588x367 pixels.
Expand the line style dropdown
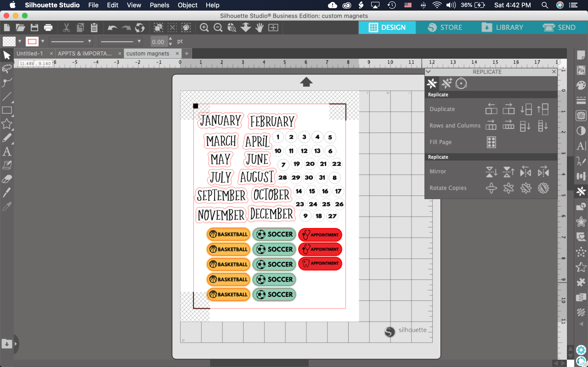click(x=90, y=41)
